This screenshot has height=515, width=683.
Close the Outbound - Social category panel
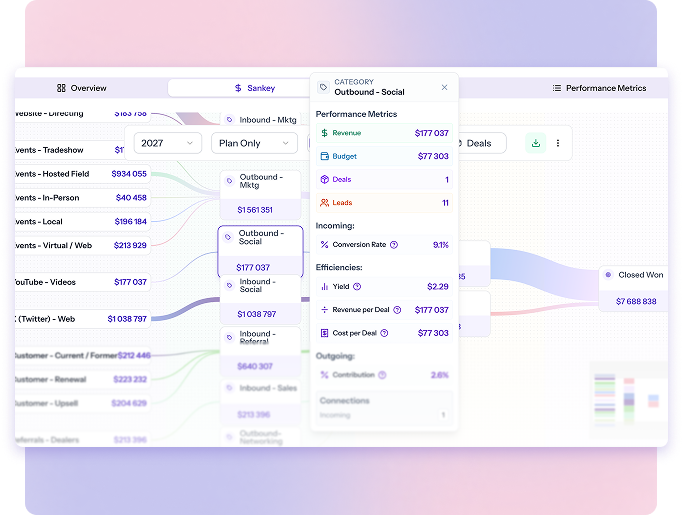coord(445,87)
